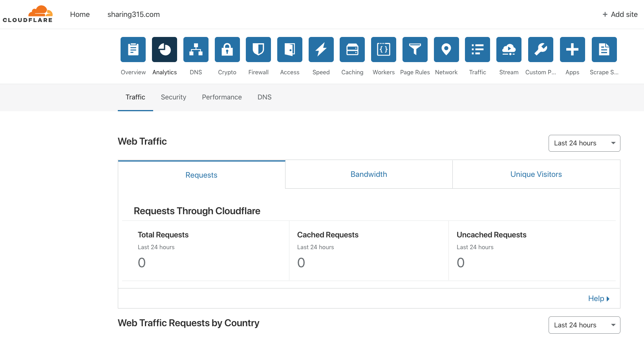
Task: Open Requests by Country time range dropdown
Action: (x=584, y=325)
